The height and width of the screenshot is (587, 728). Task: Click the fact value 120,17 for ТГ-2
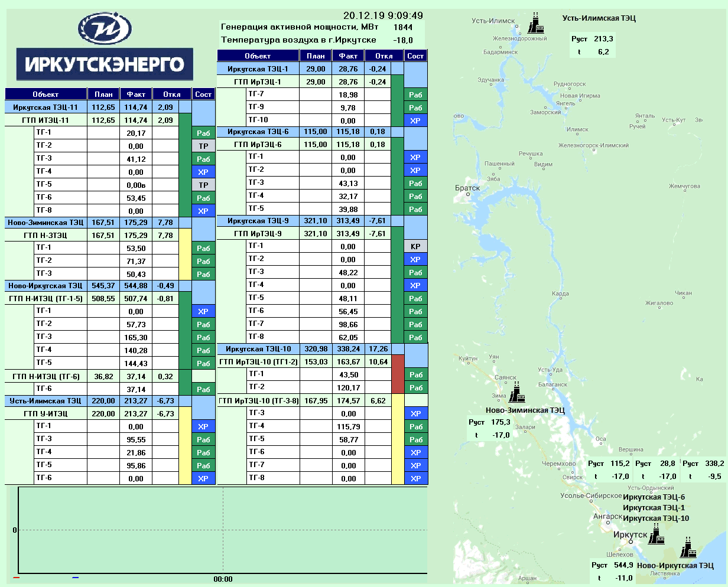coord(348,388)
